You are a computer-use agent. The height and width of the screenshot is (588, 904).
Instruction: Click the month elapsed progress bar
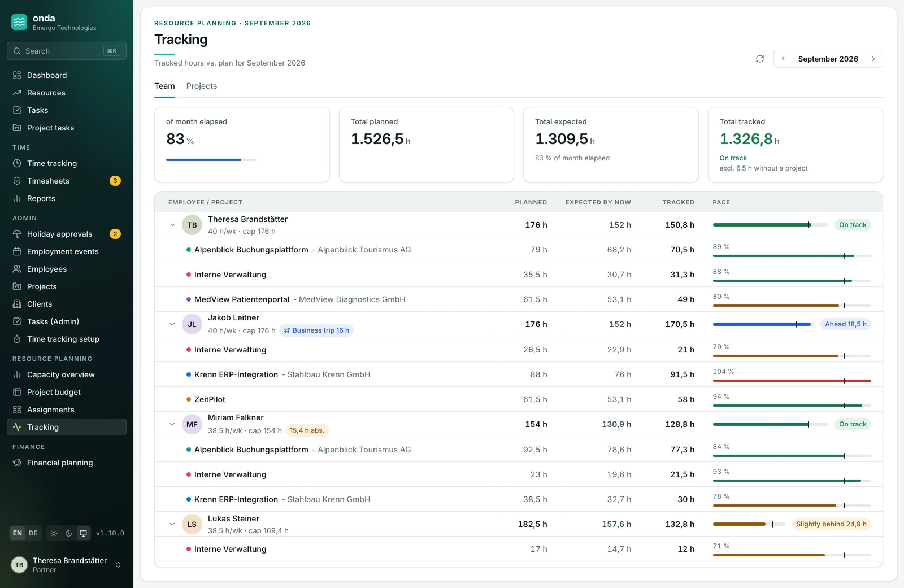click(x=211, y=160)
